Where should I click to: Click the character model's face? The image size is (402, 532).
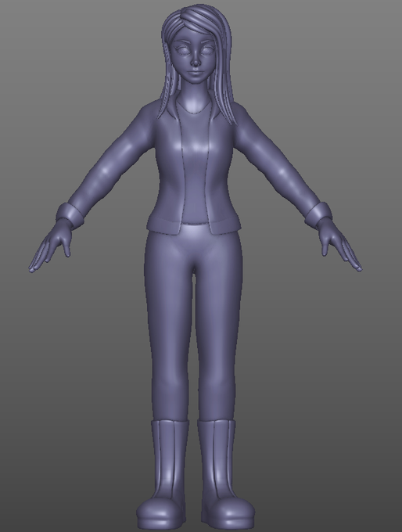click(194, 56)
